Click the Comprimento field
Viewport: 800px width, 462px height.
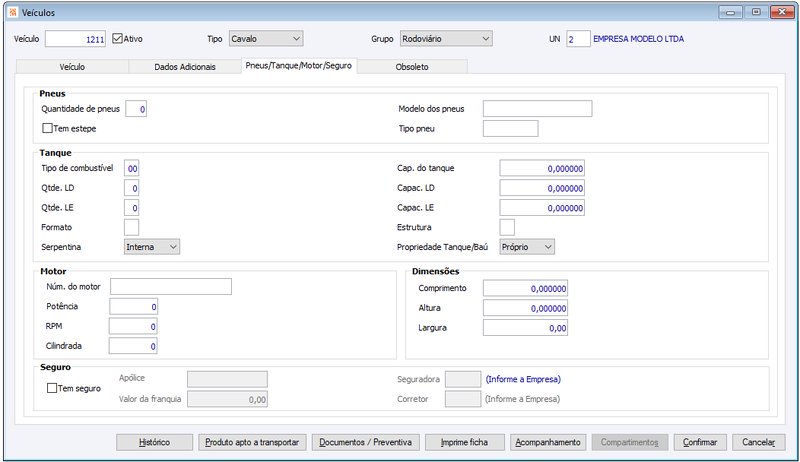(526, 289)
